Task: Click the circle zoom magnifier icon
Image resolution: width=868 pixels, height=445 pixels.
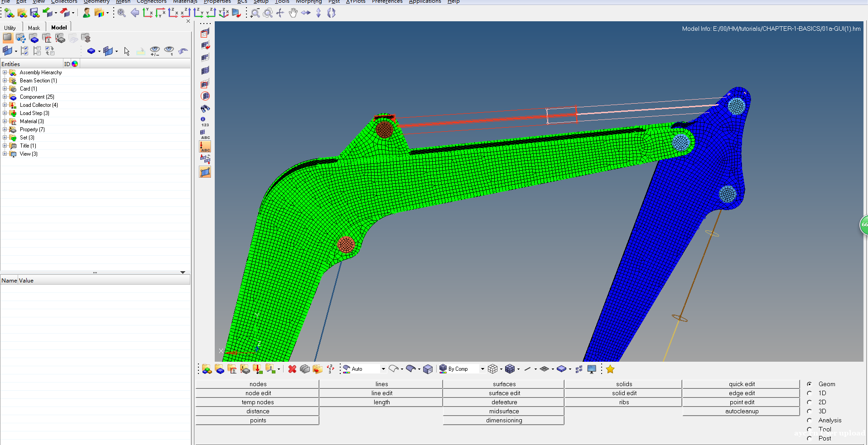Action: (268, 13)
